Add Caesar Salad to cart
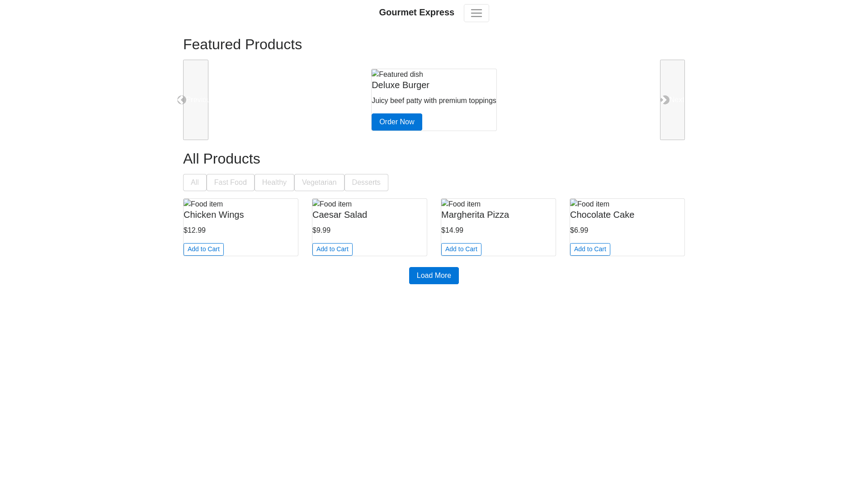This screenshot has width=868, height=488. coord(332,249)
